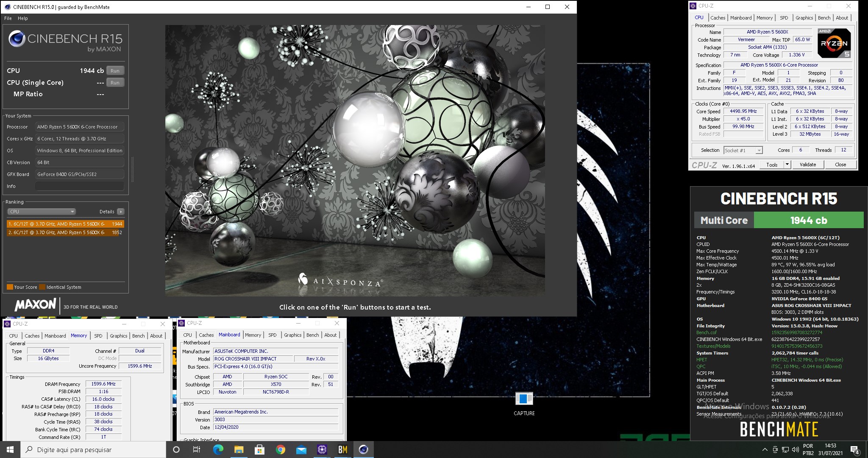868x458 pixels.
Task: Click the Tools button in CPU-Z
Action: [772, 165]
